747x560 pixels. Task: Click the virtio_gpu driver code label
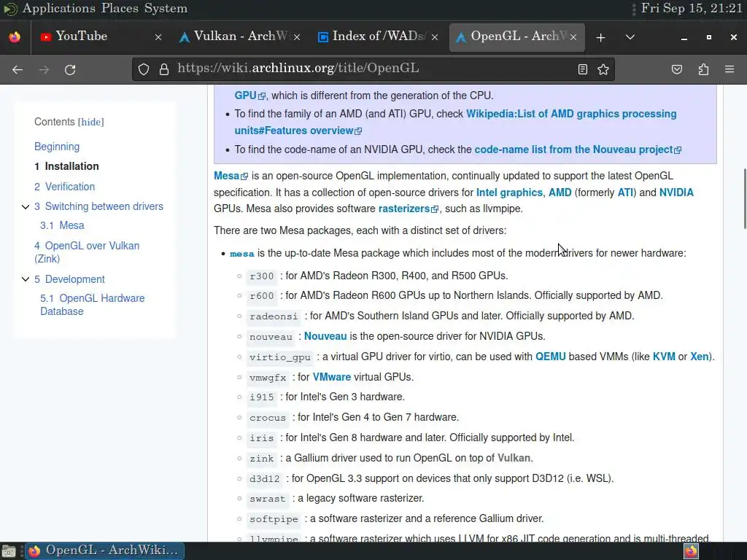(279, 357)
